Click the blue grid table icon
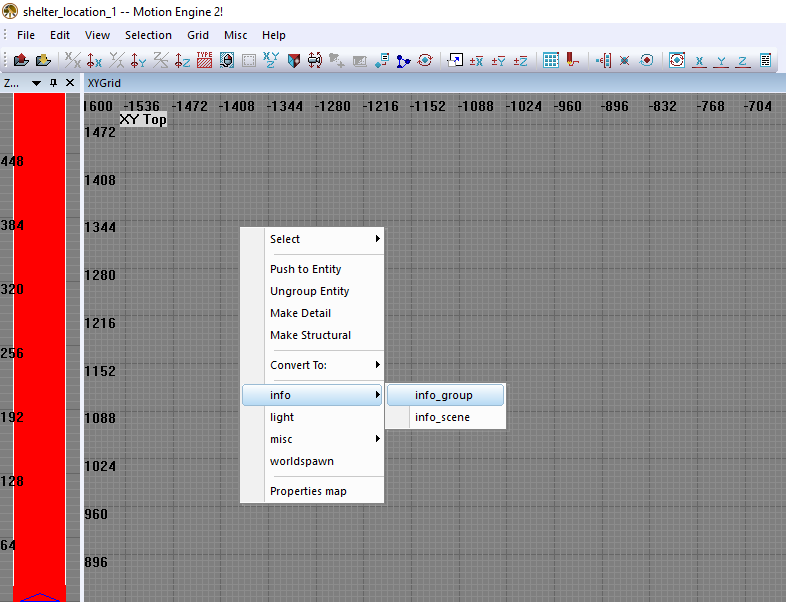This screenshot has width=786, height=602. pos(551,60)
